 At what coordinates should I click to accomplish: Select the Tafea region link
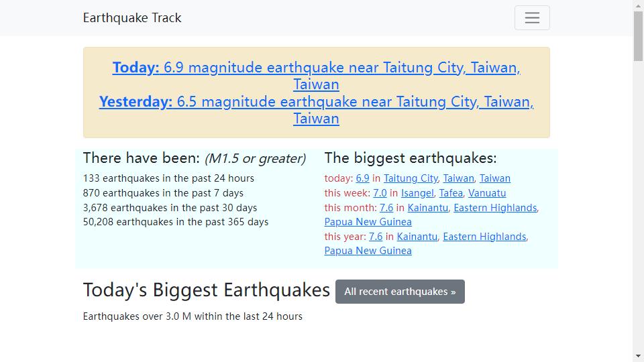pyautogui.click(x=451, y=193)
